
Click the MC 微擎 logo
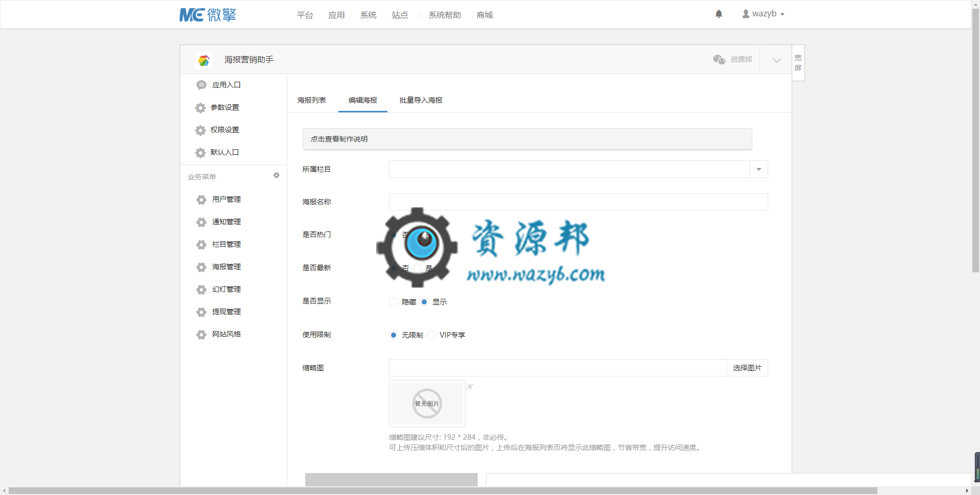point(208,15)
